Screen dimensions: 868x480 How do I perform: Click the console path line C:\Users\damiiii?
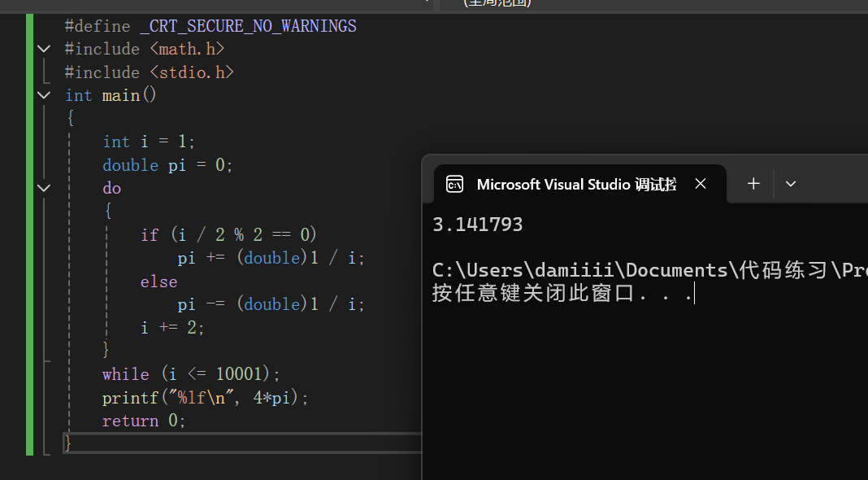(x=649, y=270)
